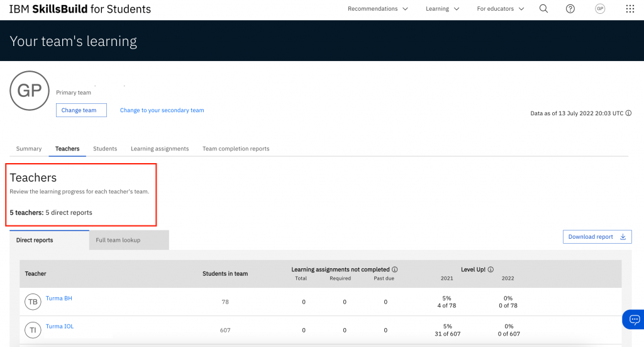
Task: Click info icon next to Level Up!
Action: click(x=491, y=270)
